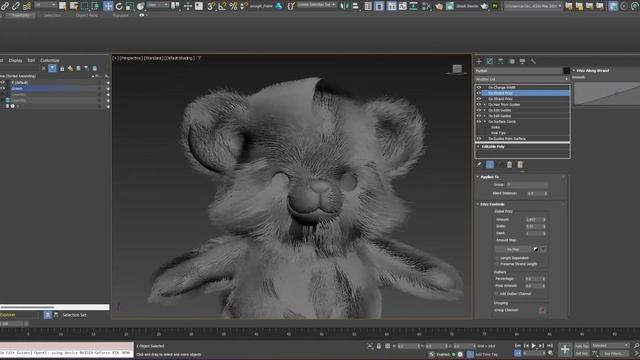Click Remove Modifier trash icon
Screen dimensions: 640x360
pos(509,164)
